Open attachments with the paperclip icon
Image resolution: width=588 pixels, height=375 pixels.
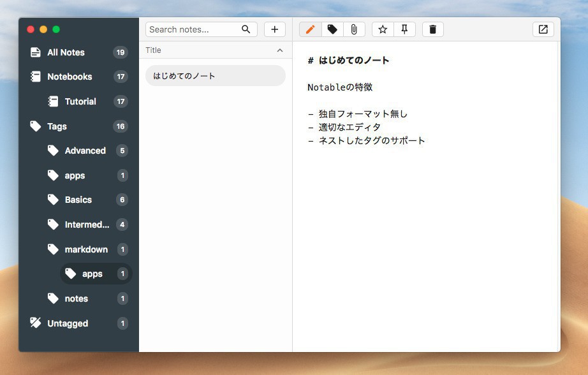pos(353,29)
